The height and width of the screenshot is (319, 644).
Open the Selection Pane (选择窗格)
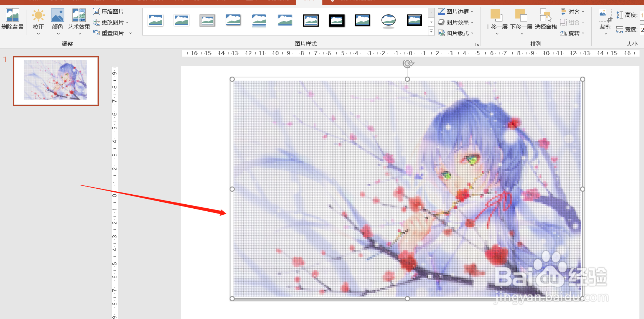pos(546,19)
